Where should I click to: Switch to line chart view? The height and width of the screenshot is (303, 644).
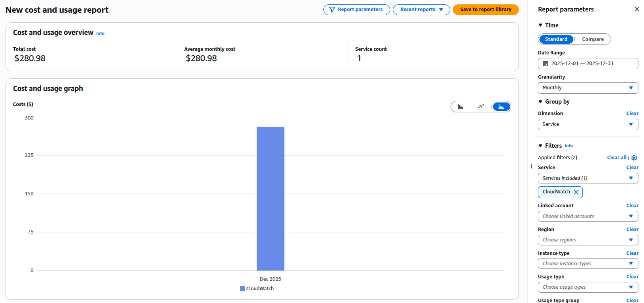(x=481, y=106)
